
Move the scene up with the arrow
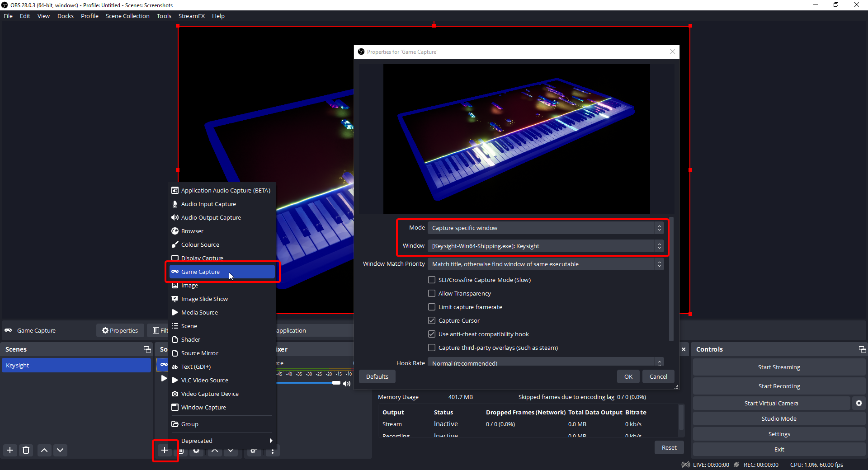tap(44, 450)
